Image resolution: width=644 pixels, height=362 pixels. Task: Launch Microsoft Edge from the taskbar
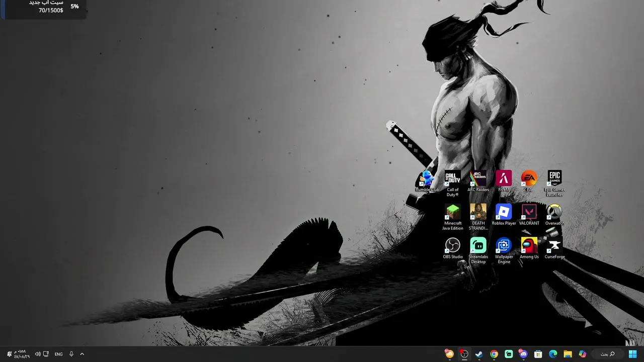[553, 354]
